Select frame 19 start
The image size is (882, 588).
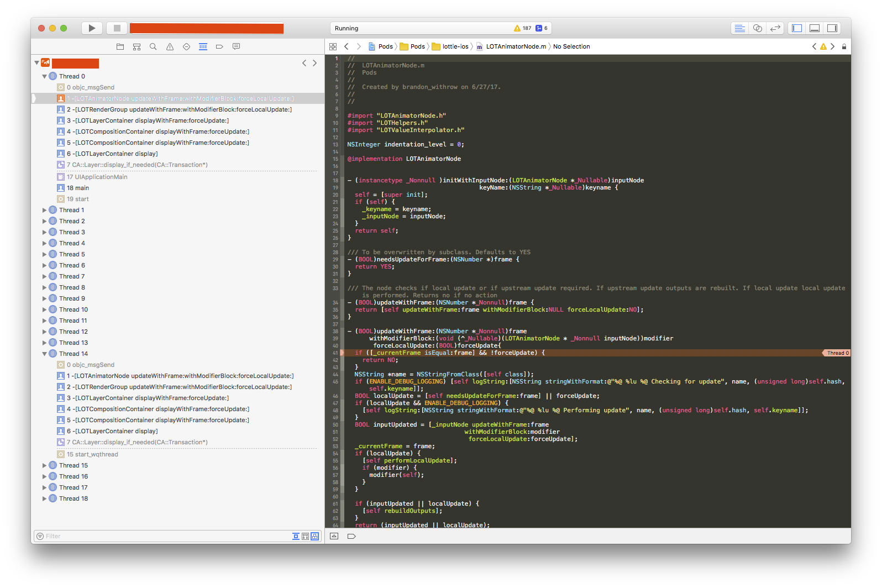pyautogui.click(x=177, y=199)
